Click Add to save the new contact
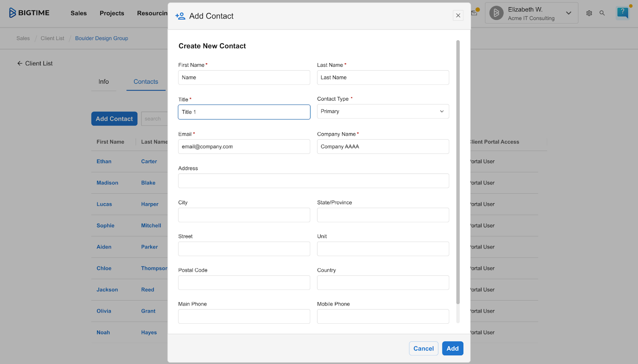Image resolution: width=638 pixels, height=364 pixels. coord(452,348)
